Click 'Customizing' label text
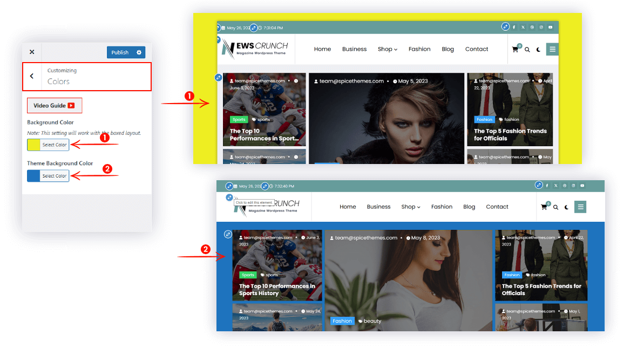The width and height of the screenshot is (644, 348). (62, 71)
